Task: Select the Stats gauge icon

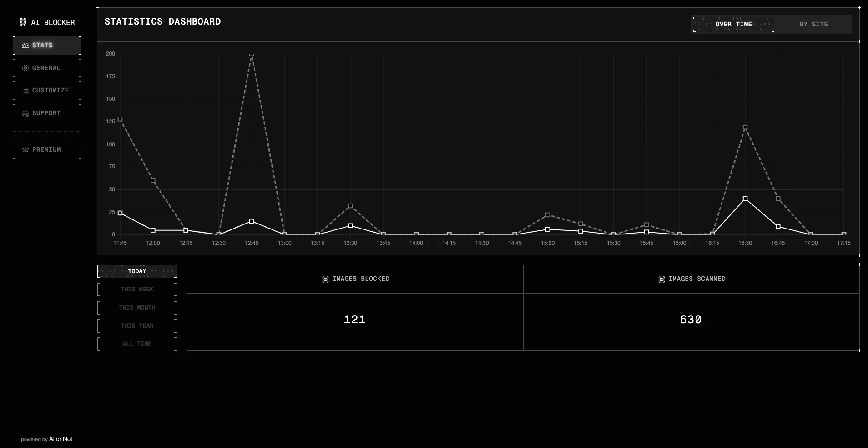Action: (x=25, y=45)
